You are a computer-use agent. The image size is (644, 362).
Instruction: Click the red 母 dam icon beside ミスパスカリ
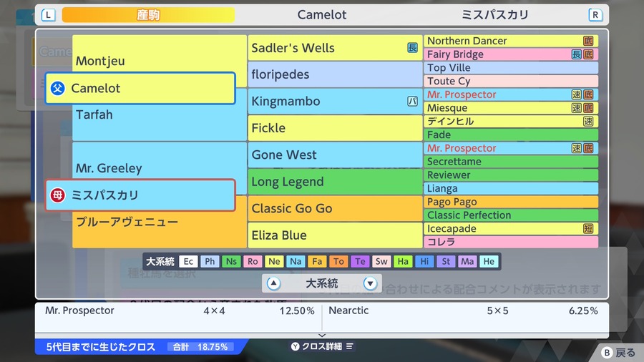tap(57, 195)
